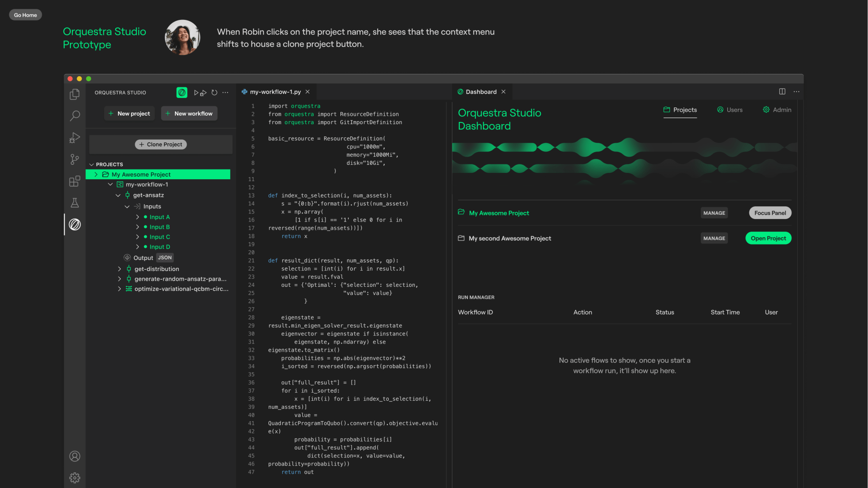Open the Extensions blocks icon

pyautogui.click(x=75, y=181)
